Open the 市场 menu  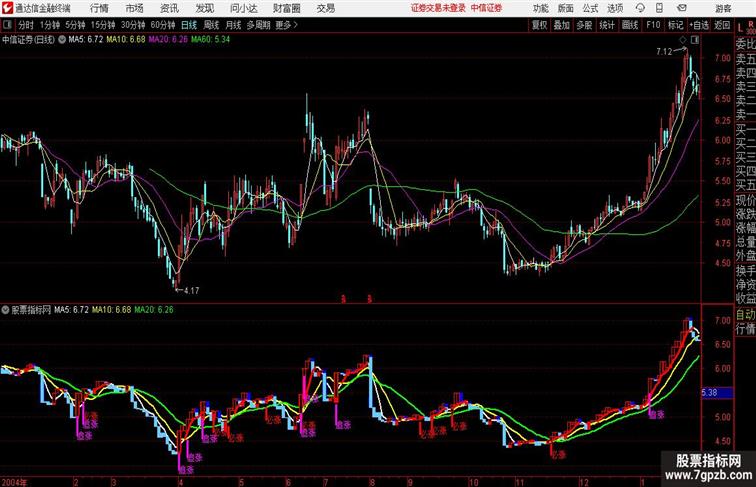[x=135, y=8]
